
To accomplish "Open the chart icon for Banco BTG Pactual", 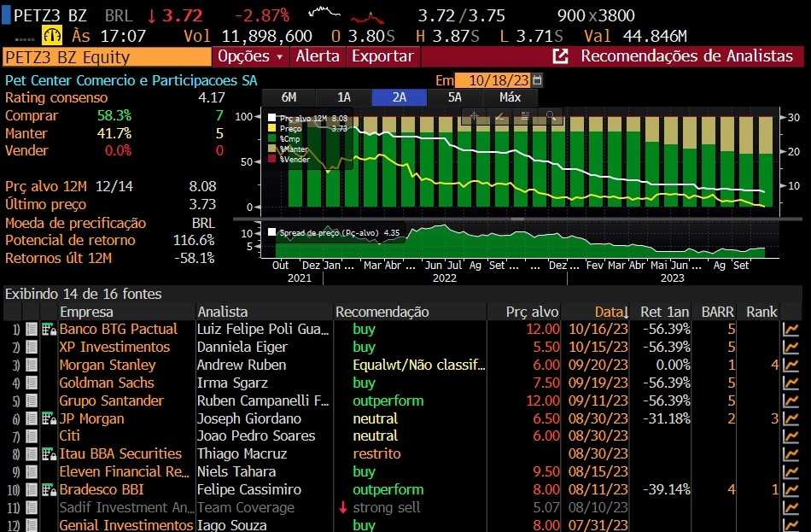I will tap(791, 329).
